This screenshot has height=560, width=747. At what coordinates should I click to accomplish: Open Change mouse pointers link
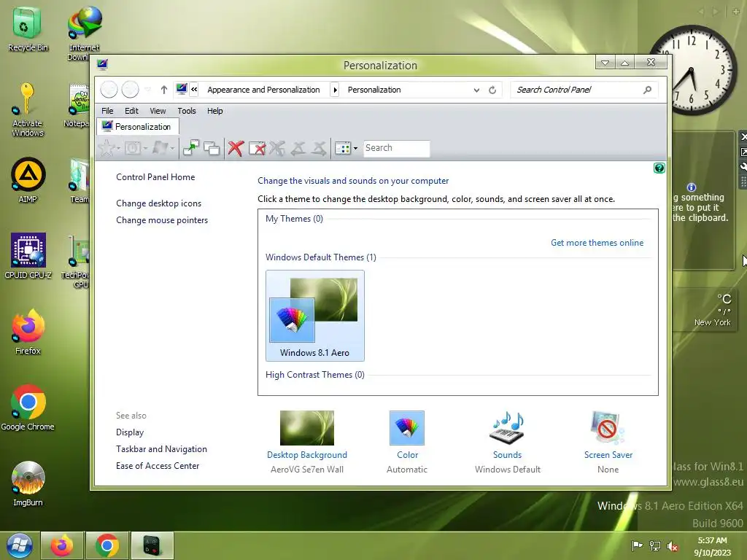pos(162,220)
